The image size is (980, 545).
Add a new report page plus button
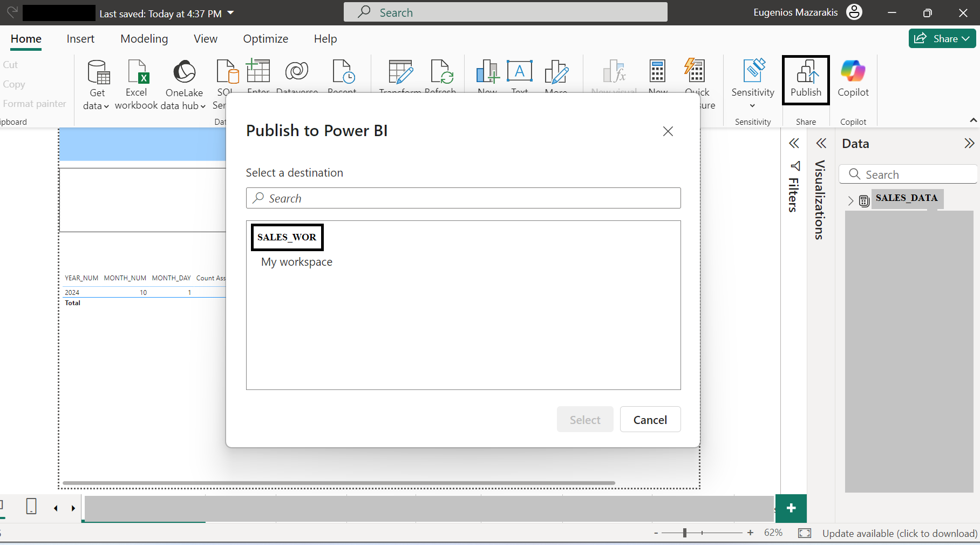(x=791, y=508)
